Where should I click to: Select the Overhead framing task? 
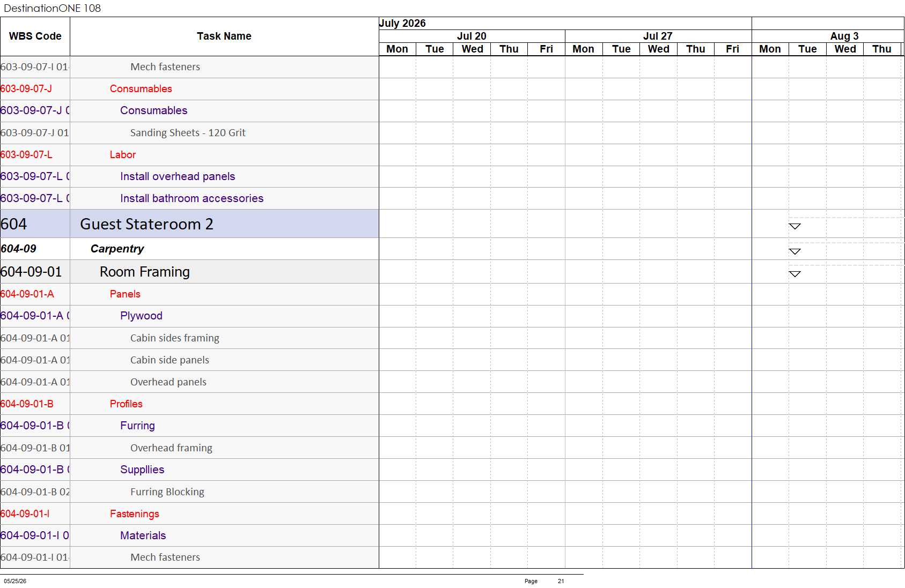tap(224, 448)
